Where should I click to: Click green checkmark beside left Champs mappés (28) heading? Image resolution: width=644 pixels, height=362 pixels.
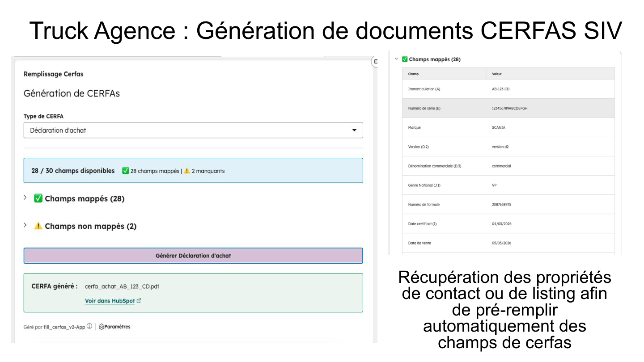click(38, 198)
